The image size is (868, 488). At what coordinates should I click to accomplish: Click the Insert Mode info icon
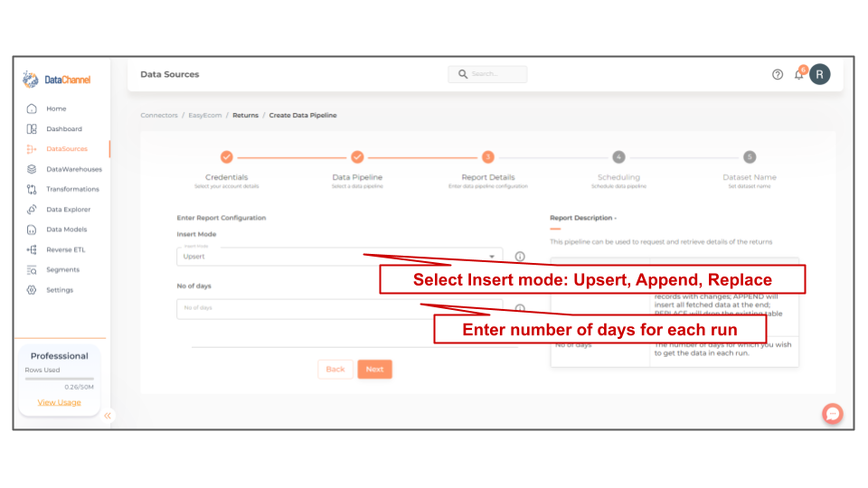(520, 256)
